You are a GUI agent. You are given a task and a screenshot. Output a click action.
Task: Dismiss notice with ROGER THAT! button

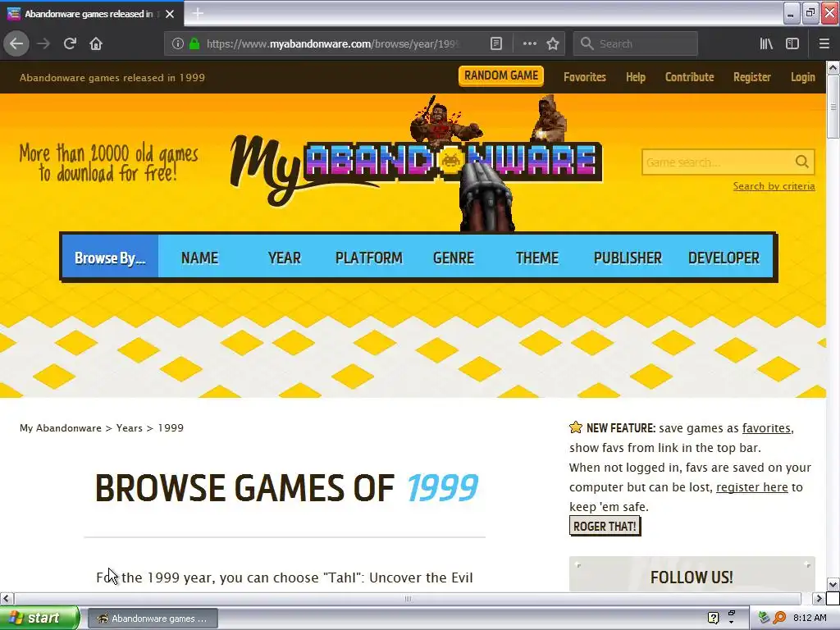click(x=605, y=526)
